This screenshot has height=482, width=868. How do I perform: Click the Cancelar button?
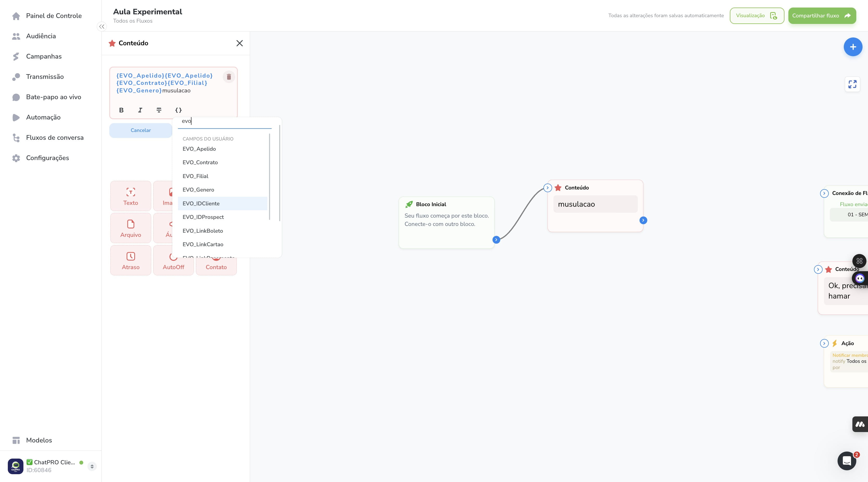(141, 130)
